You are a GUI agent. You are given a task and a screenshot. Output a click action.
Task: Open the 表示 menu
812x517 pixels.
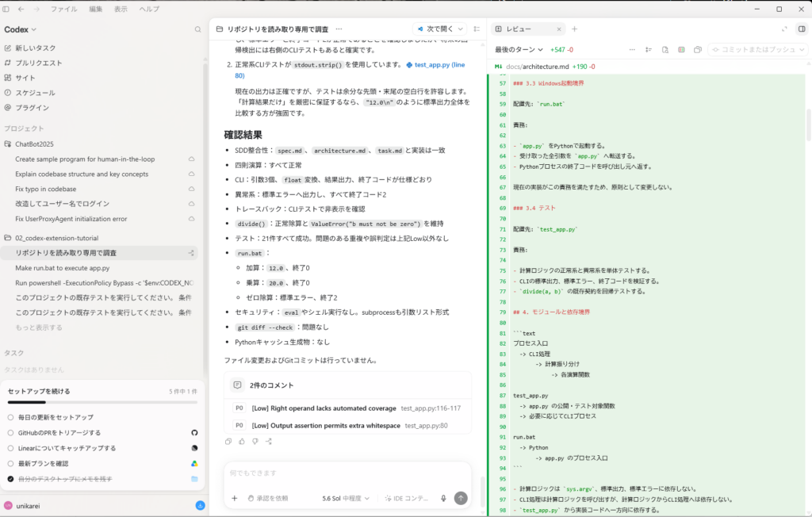pyautogui.click(x=121, y=9)
